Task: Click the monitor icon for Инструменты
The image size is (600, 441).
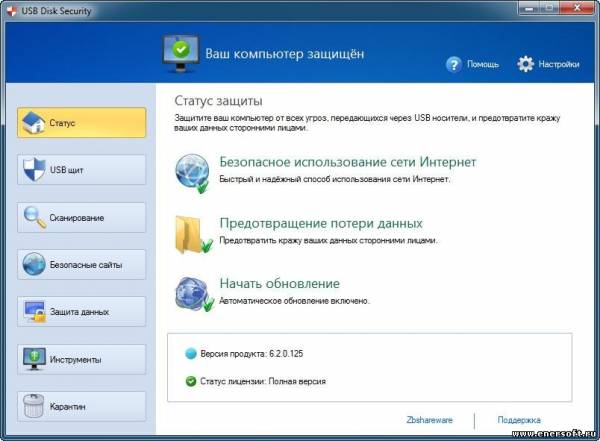Action: click(x=34, y=359)
